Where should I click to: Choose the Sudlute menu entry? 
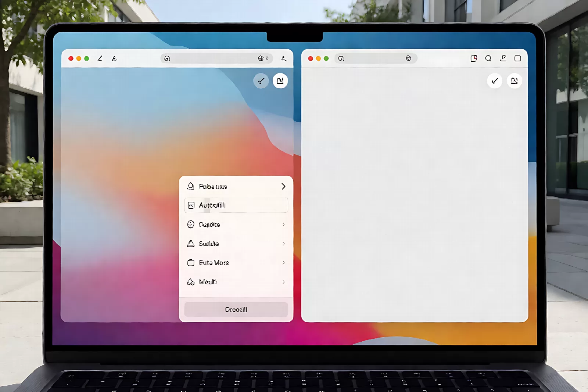pos(236,244)
